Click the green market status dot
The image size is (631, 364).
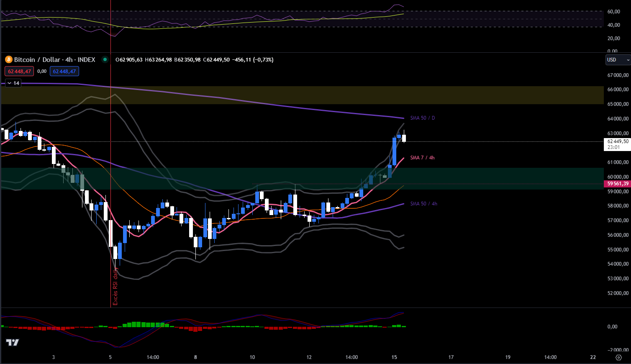105,60
